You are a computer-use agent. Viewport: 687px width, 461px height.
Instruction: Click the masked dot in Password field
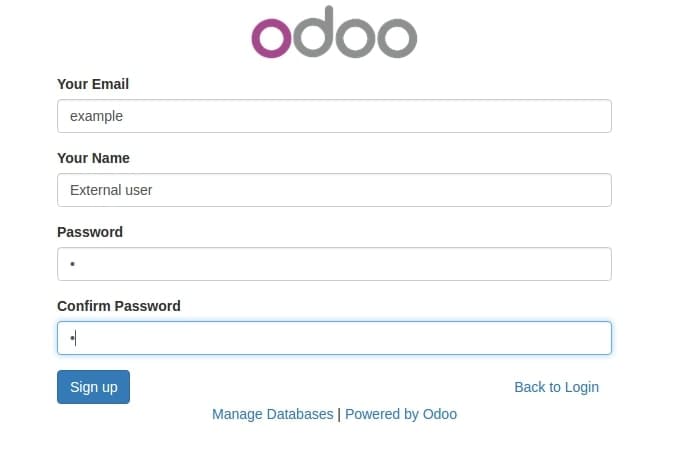(73, 264)
